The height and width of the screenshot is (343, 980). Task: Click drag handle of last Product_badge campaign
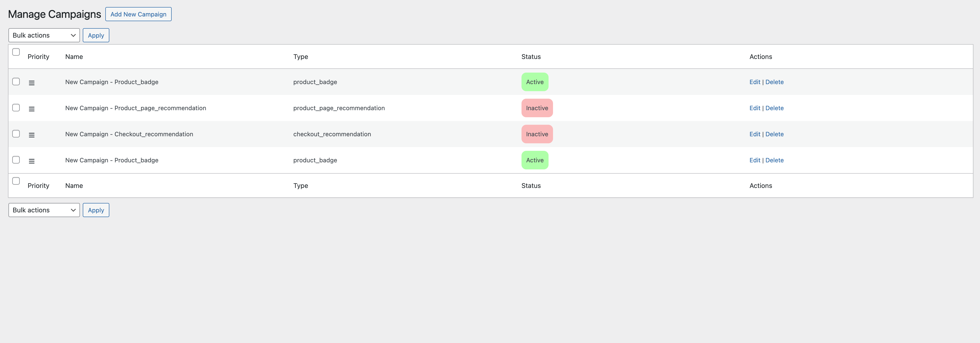pos(32,161)
